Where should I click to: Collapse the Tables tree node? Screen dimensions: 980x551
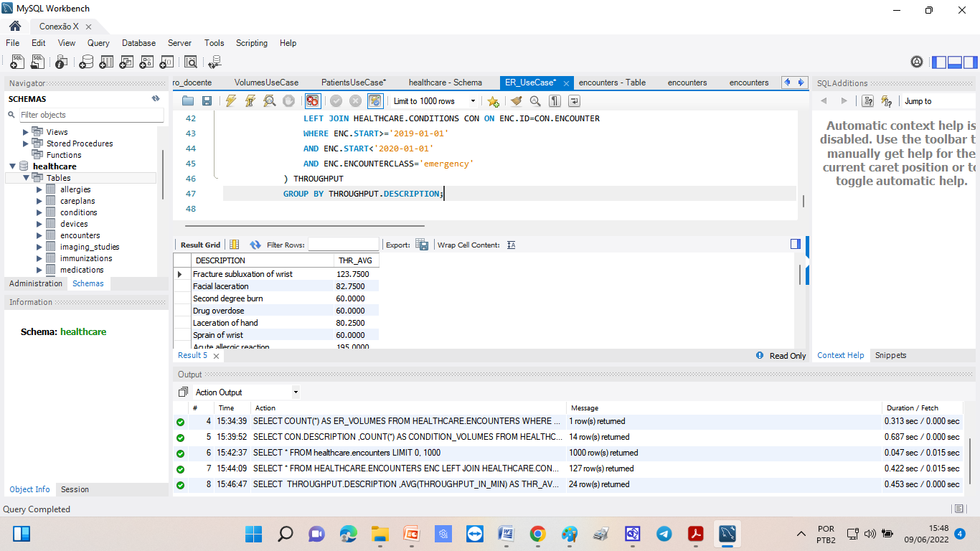pyautogui.click(x=27, y=178)
